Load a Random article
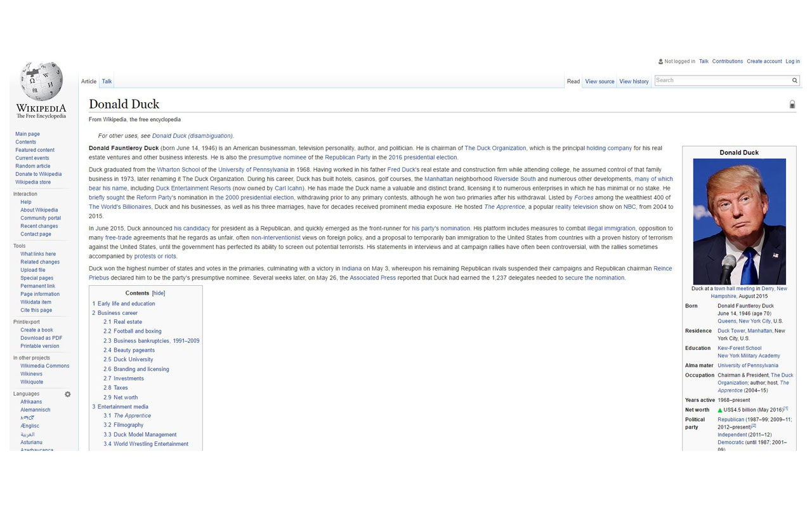This screenshot has width=812, height=508. pyautogui.click(x=33, y=166)
